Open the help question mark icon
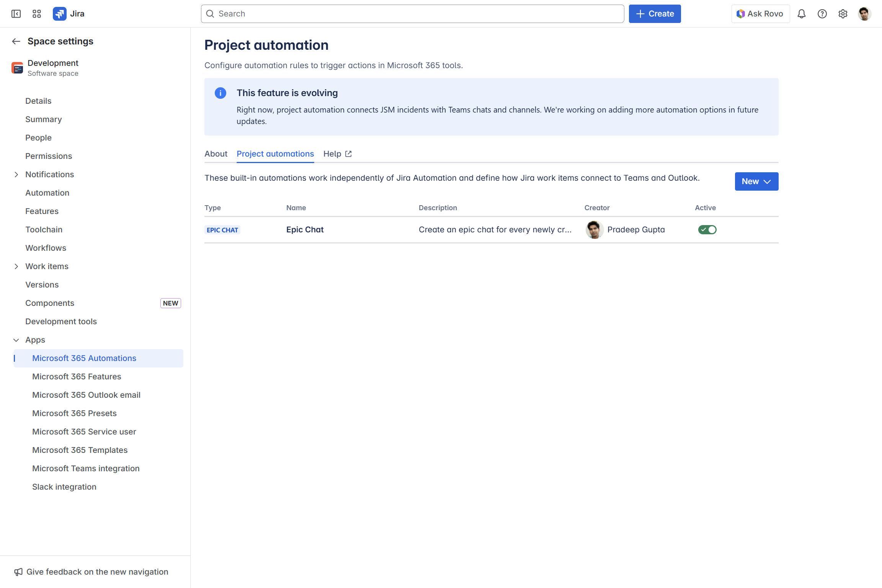Screen dimensions: 882x588 click(x=822, y=14)
